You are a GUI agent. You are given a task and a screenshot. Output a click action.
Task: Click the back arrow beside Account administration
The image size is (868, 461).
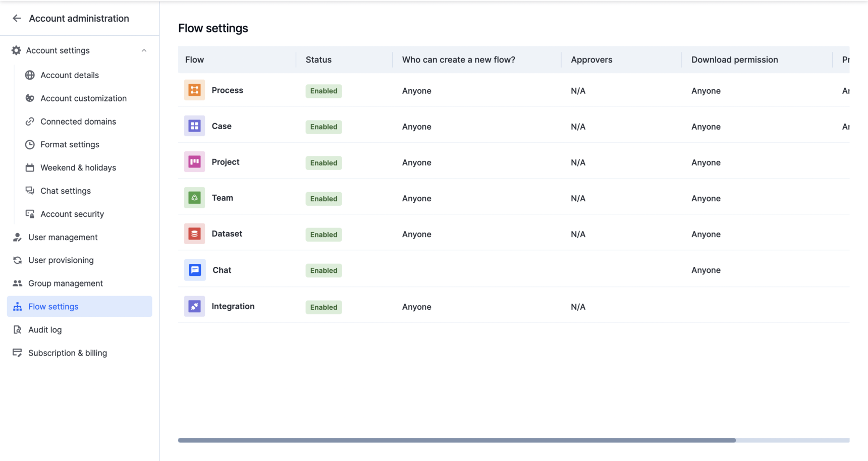click(x=17, y=18)
